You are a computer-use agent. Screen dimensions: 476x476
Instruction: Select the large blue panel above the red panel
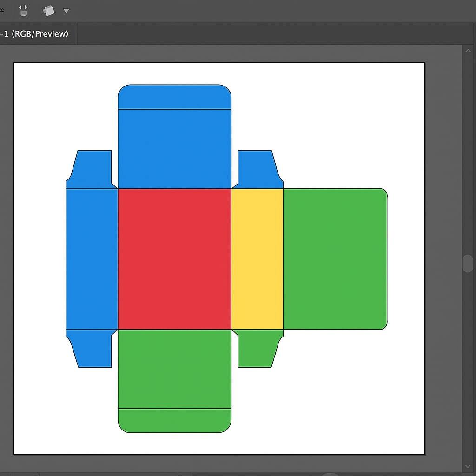click(x=175, y=149)
